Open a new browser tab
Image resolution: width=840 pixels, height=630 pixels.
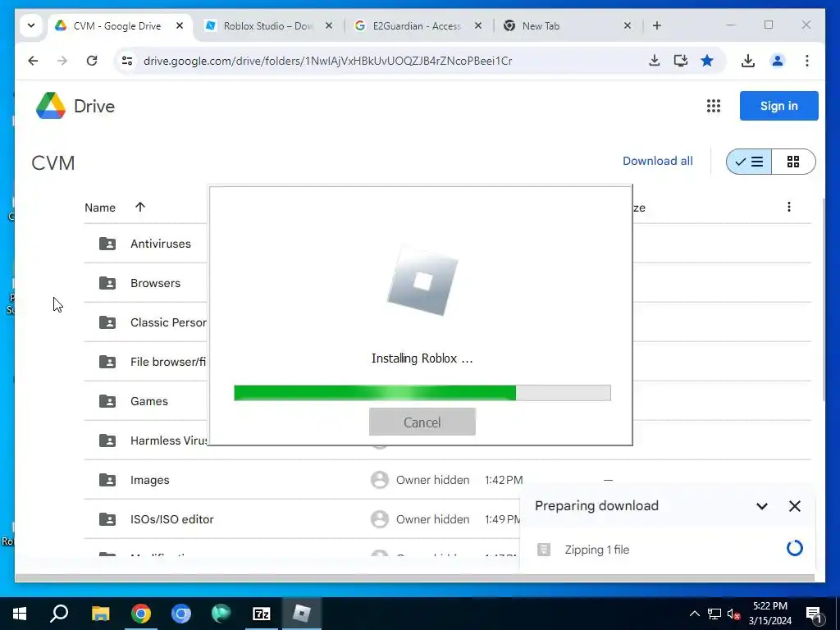click(657, 25)
